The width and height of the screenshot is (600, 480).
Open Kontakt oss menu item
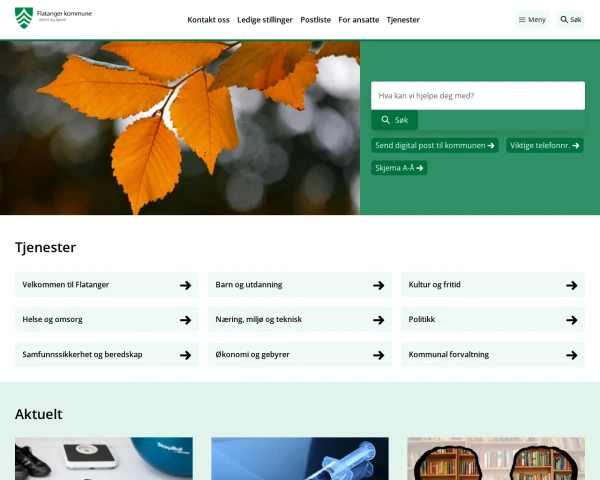click(208, 20)
